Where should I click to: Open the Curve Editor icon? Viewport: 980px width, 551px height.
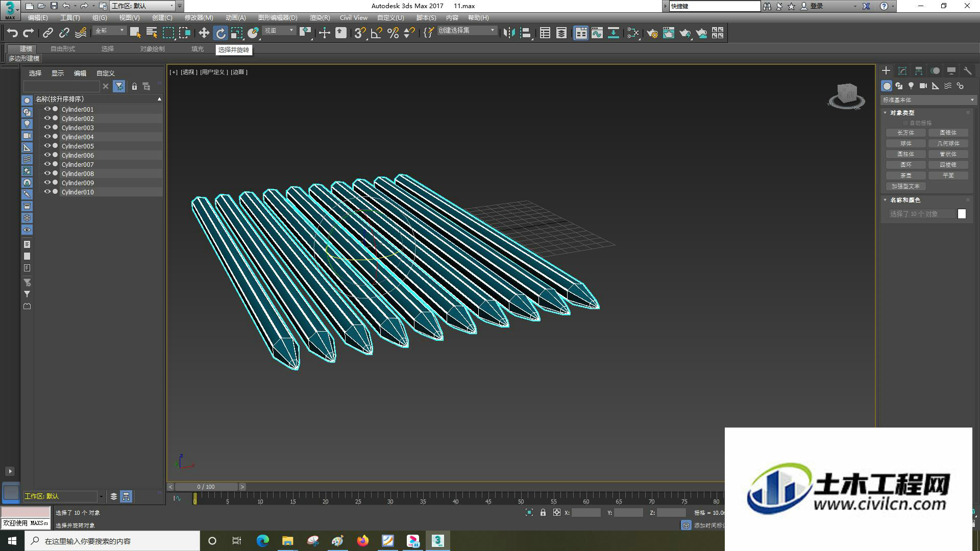coord(597,33)
